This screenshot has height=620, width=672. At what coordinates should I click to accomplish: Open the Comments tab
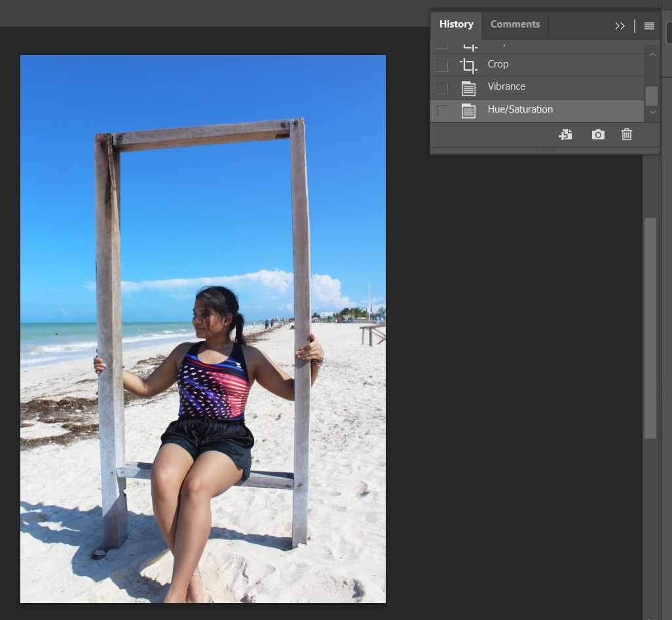point(515,25)
